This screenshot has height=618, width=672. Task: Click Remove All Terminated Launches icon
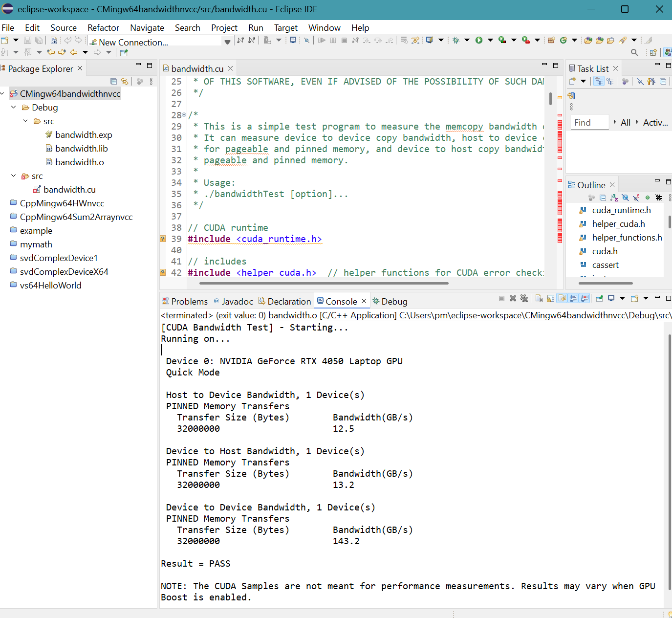524,298
